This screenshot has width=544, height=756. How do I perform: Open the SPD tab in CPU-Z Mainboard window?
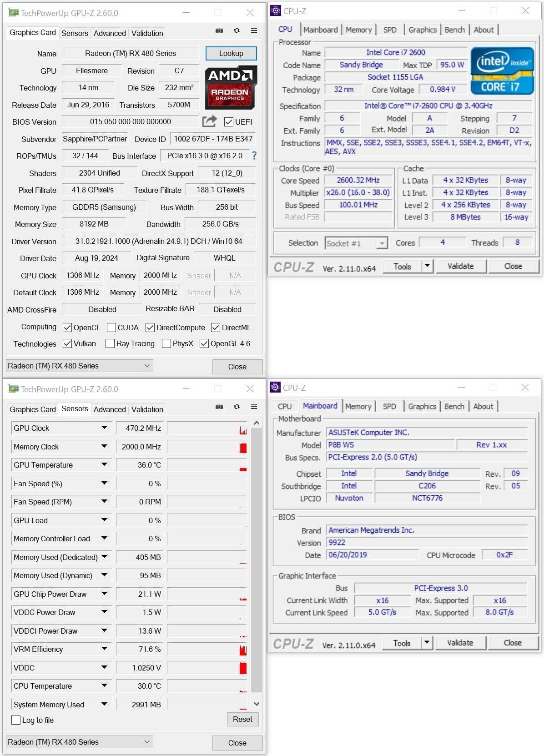tap(389, 406)
